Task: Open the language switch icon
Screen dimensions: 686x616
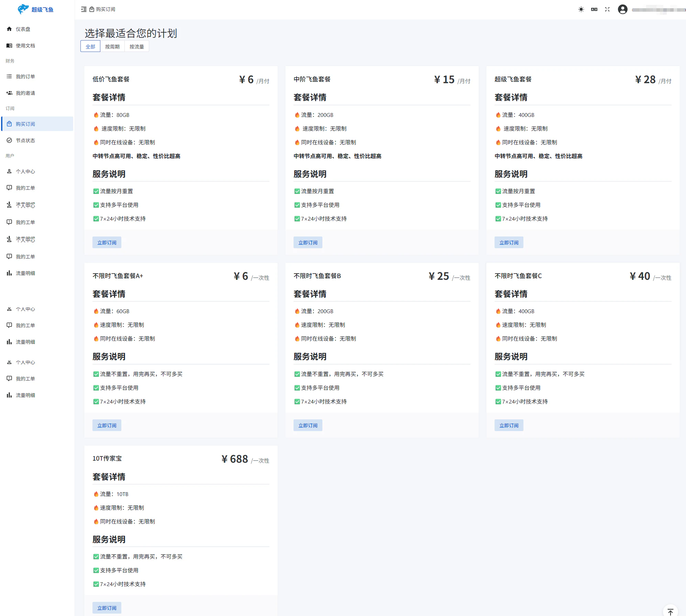Action: tap(594, 9)
